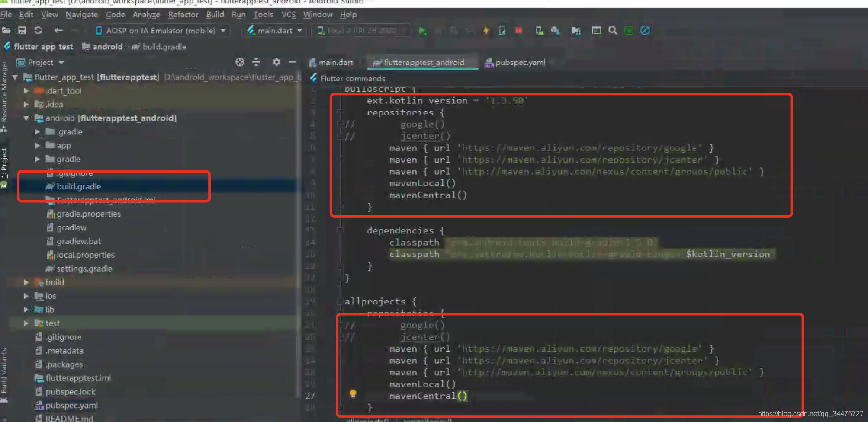The image size is (868, 422).
Task: Open Project panel settings gear
Action: (276, 62)
